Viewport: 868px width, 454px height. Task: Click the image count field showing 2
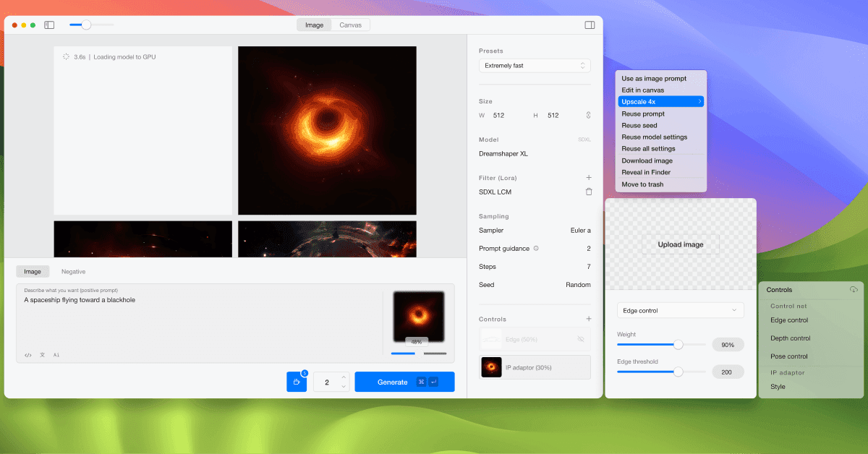click(327, 382)
